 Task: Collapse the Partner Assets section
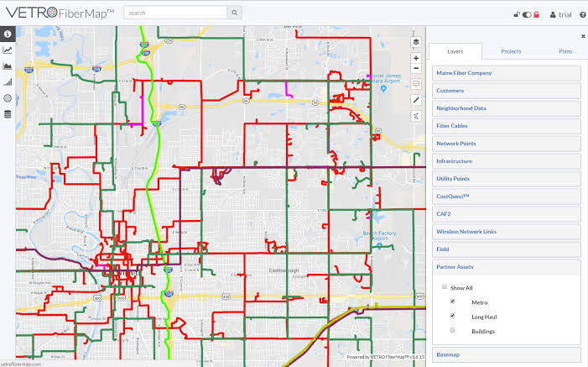pyautogui.click(x=507, y=267)
